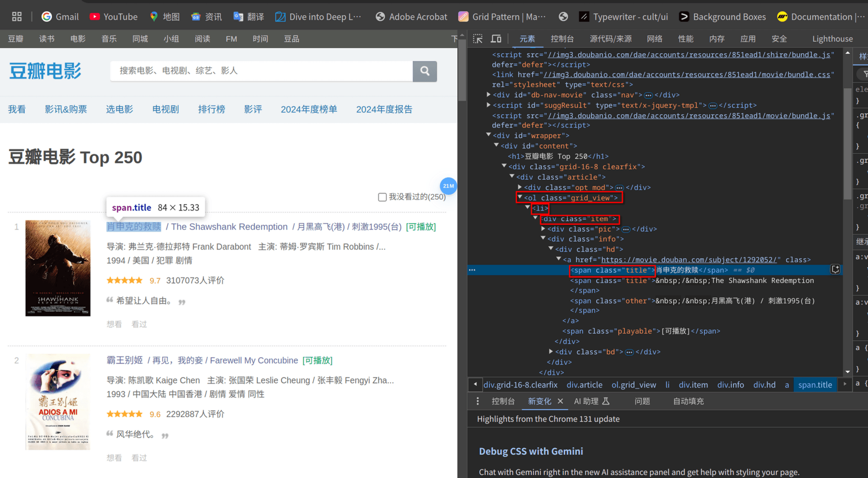Collapse the div id wrapper node
Screen dimensions: 868x478
[488, 135]
